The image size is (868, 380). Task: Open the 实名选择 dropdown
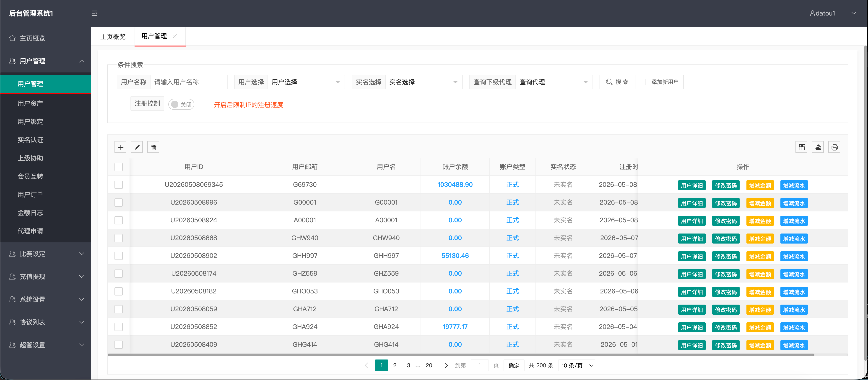pyautogui.click(x=424, y=82)
